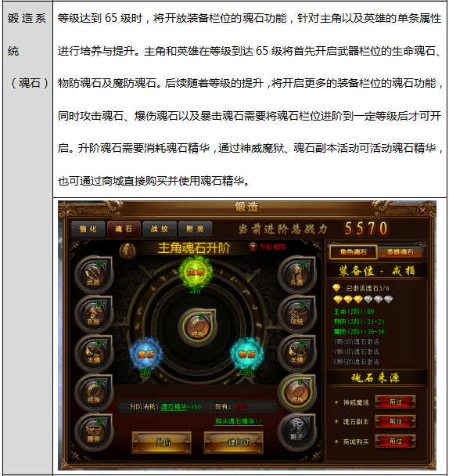This screenshot has height=476, width=449.
Task: Select the 衣服 clothing equipment slot icon
Action: click(x=93, y=314)
